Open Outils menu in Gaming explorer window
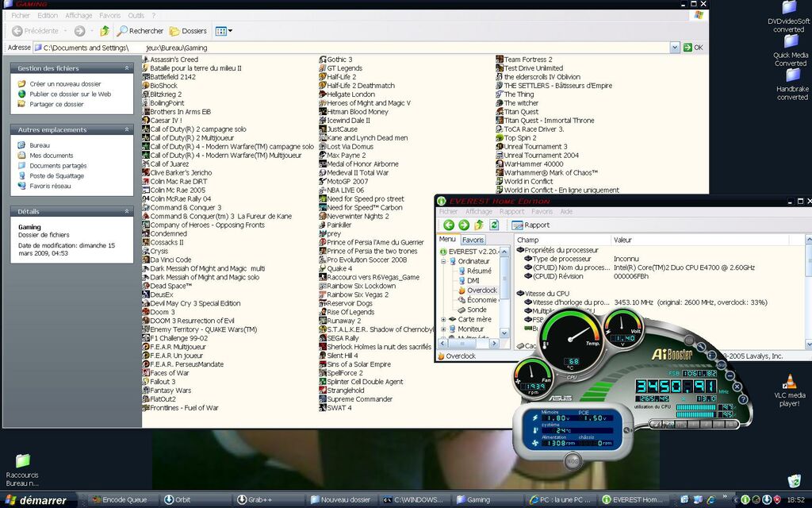This screenshot has width=812, height=508. click(136, 16)
